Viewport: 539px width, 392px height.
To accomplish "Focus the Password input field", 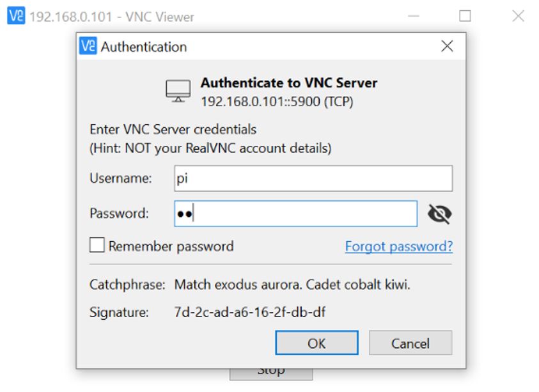I will point(295,214).
